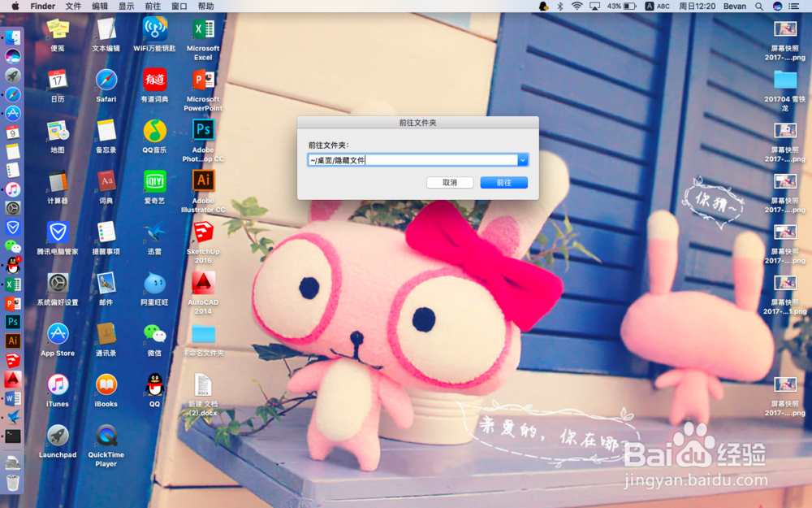Image resolution: width=812 pixels, height=508 pixels.
Task: Open 腾讯电脑管家 desktop icon
Action: pyautogui.click(x=58, y=232)
